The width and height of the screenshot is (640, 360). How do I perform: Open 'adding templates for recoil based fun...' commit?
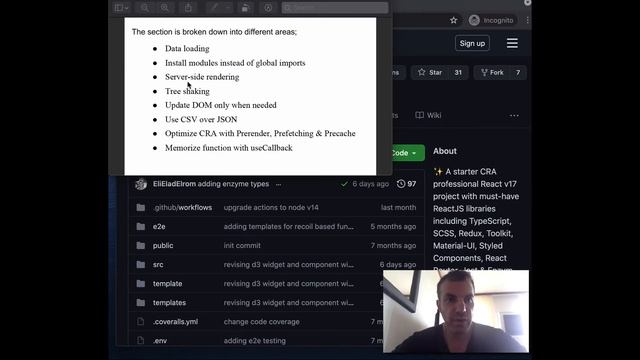pos(289,227)
